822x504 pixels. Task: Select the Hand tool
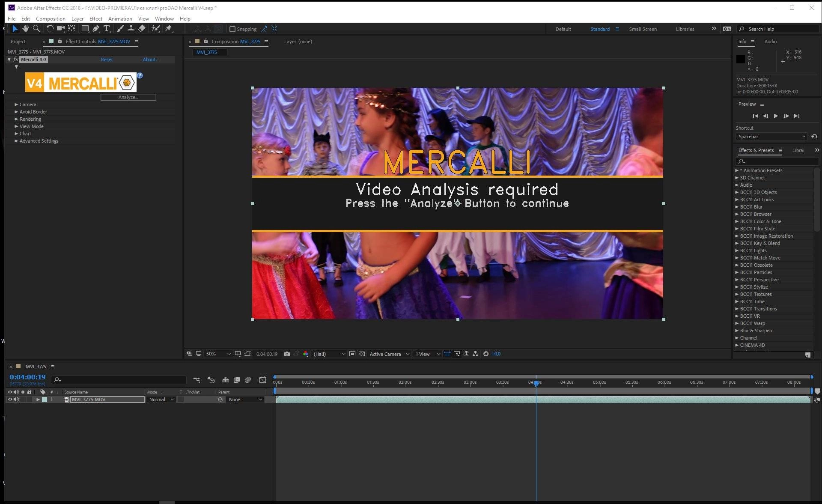[x=26, y=29]
